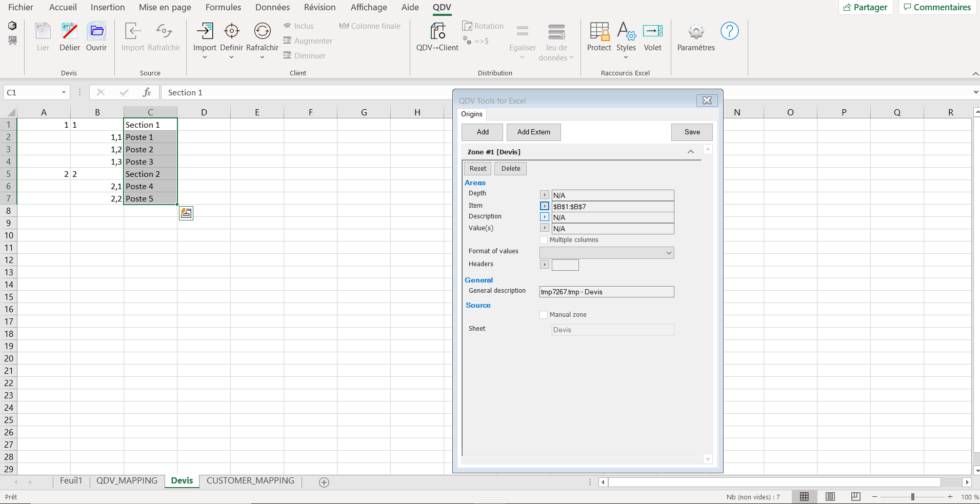980x504 pixels.
Task: Click the Import icon in Client group
Action: [x=205, y=32]
